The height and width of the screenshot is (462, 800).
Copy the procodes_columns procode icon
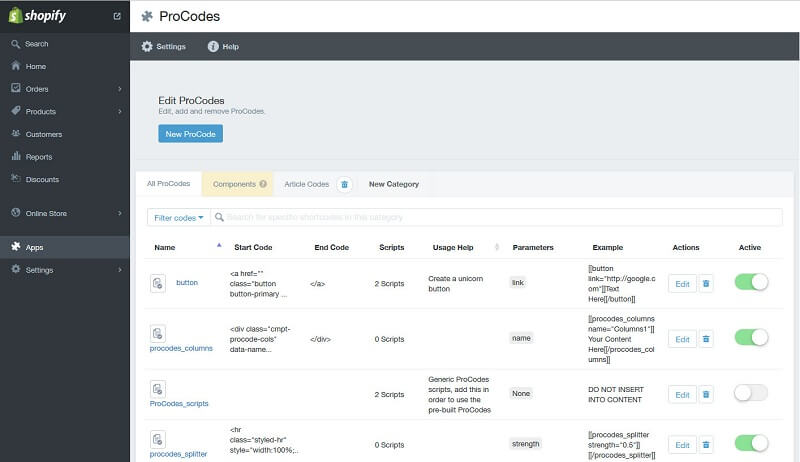pos(158,333)
